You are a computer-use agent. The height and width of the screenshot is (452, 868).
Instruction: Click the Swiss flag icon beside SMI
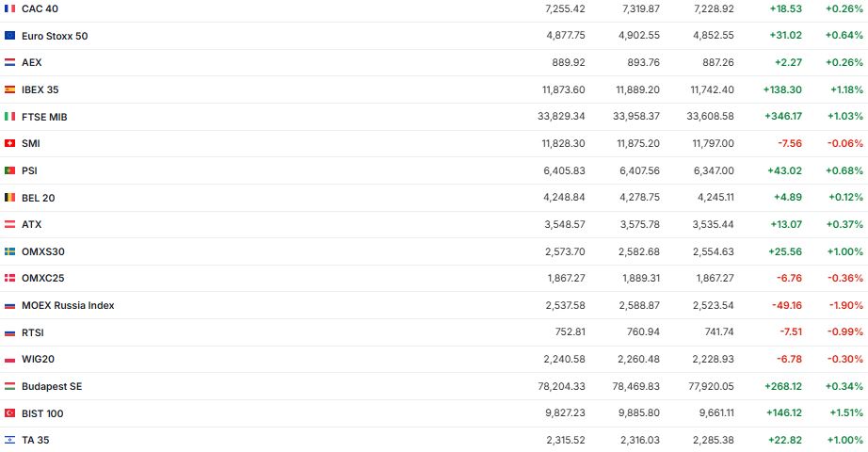10,143
